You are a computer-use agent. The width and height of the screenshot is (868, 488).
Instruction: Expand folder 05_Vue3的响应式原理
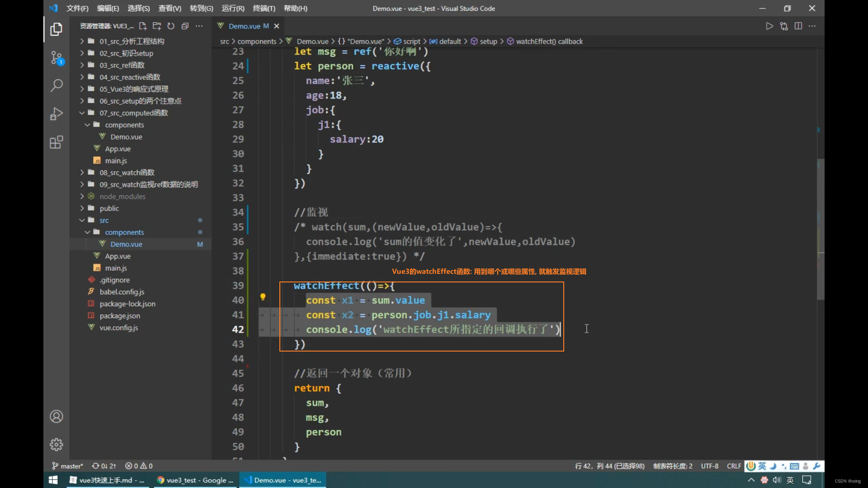pyautogui.click(x=134, y=89)
